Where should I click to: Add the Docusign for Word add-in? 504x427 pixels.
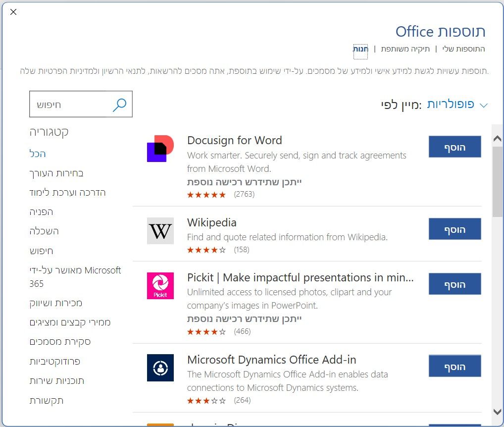pos(455,147)
